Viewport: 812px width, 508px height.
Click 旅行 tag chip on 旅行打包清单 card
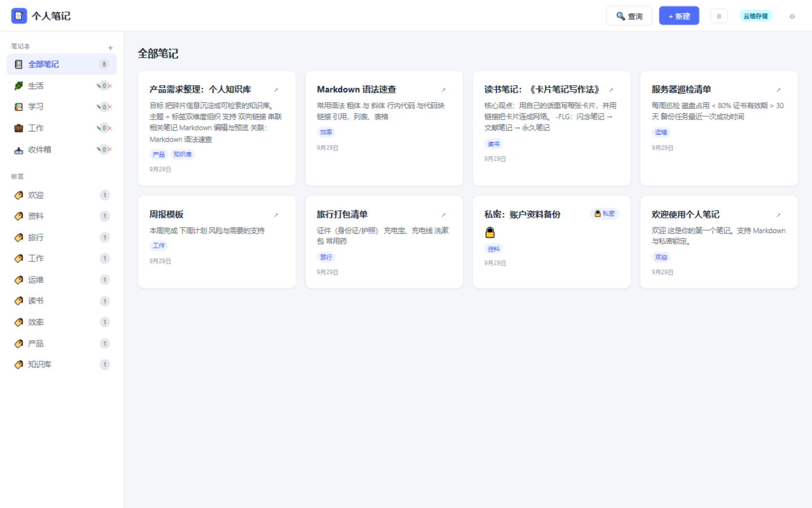pos(326,257)
